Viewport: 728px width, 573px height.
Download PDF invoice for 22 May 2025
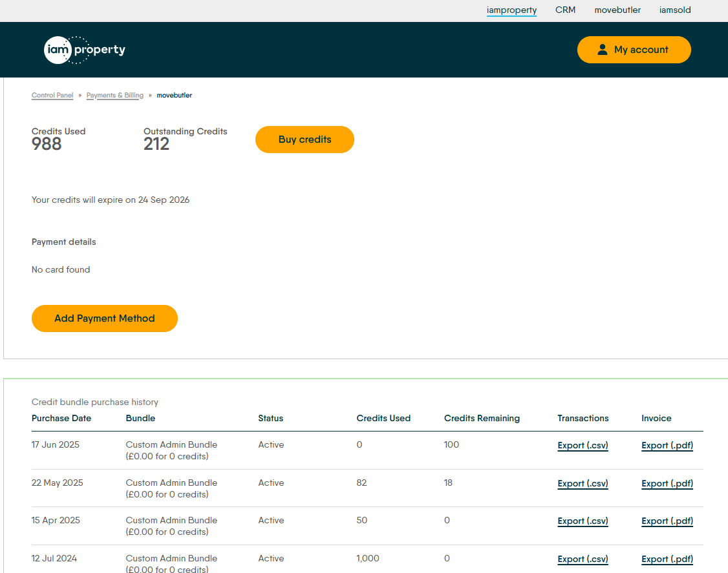(x=667, y=484)
